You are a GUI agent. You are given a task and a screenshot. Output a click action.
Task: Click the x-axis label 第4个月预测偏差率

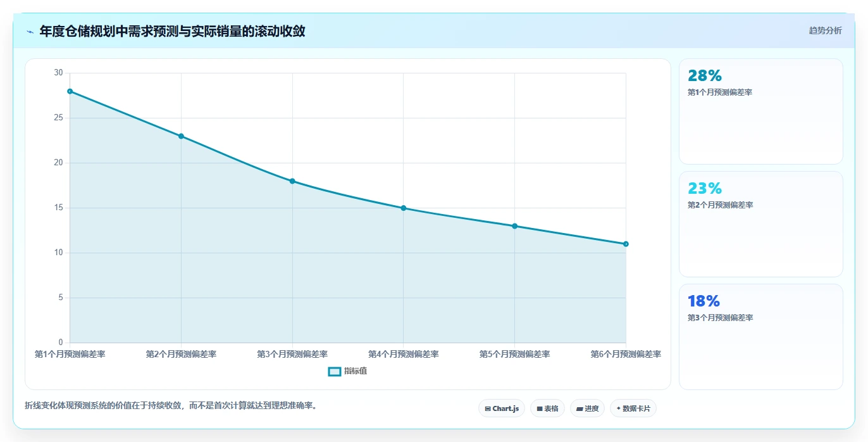click(x=404, y=355)
